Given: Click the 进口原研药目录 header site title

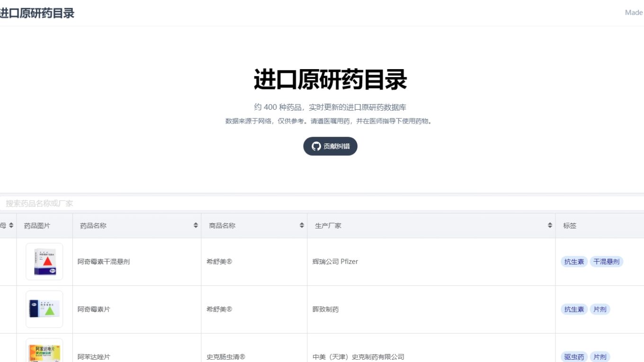Looking at the screenshot, I should [37, 13].
